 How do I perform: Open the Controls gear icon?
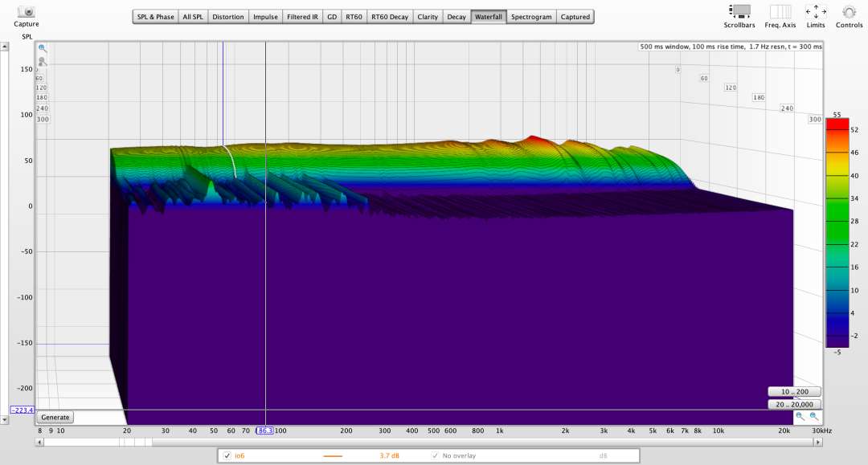coord(849,11)
